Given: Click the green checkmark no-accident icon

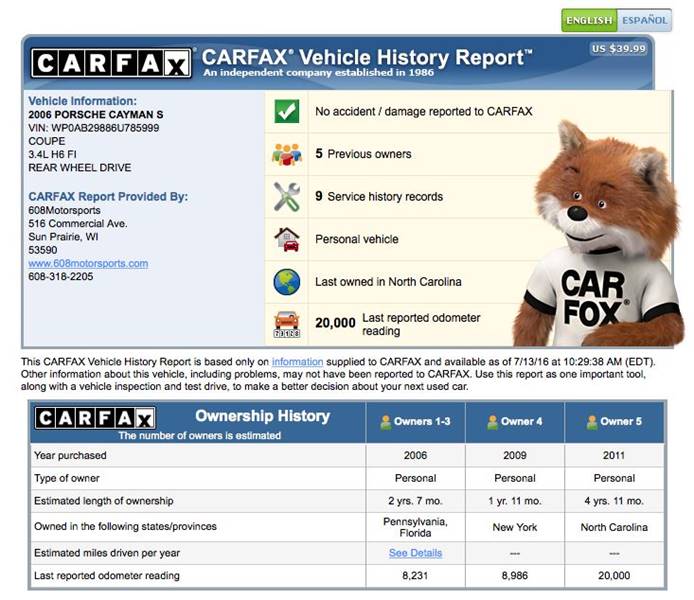Looking at the screenshot, I should (286, 111).
